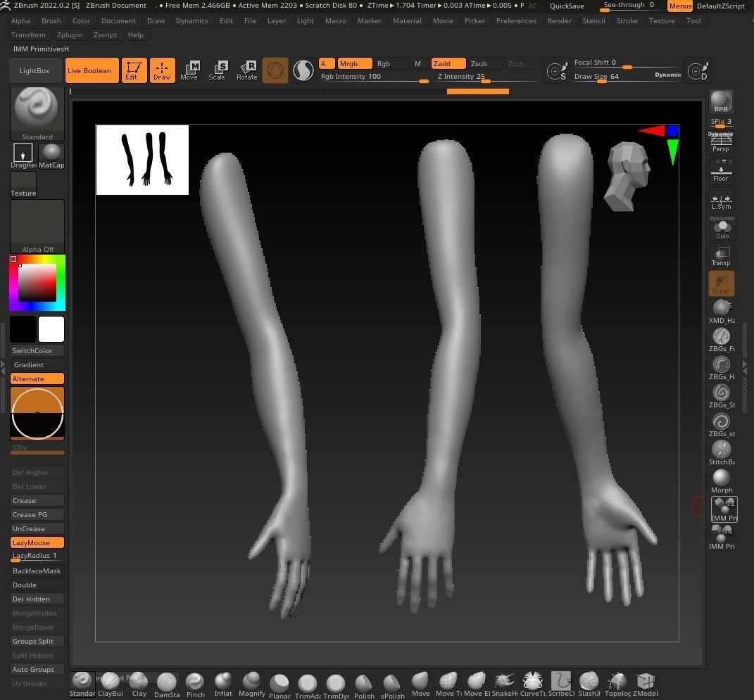The height and width of the screenshot is (700, 754).
Task: Turn on the Floor grid
Action: (721, 171)
